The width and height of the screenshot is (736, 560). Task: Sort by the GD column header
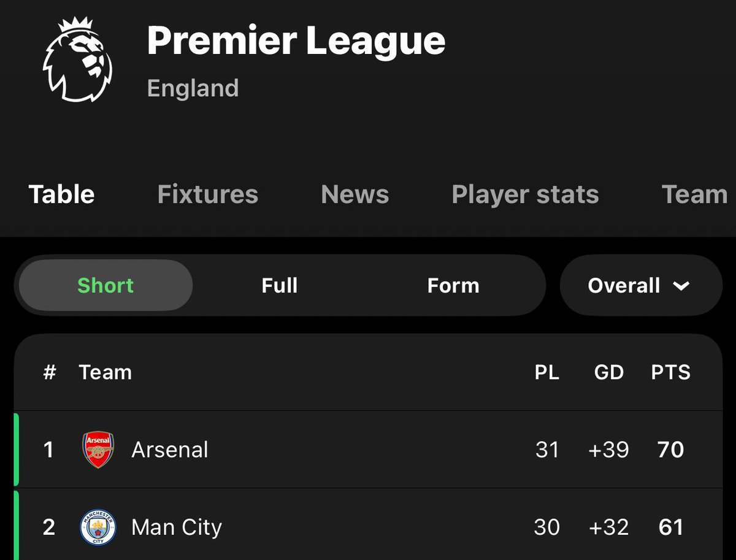(608, 372)
